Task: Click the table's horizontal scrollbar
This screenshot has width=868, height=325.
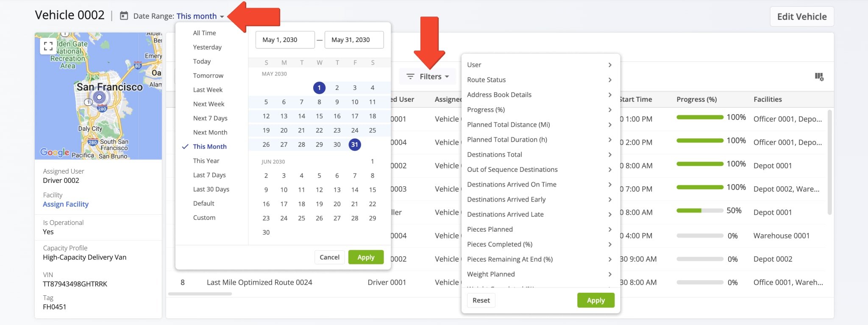Action: (x=200, y=294)
